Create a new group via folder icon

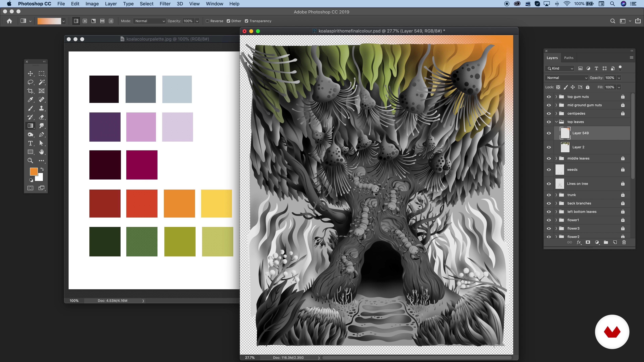pos(606,242)
